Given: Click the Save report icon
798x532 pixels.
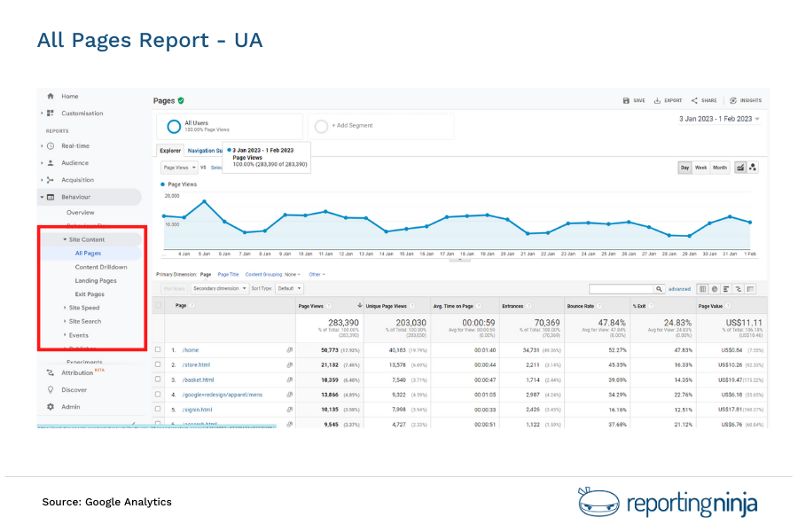Looking at the screenshot, I should [627, 101].
